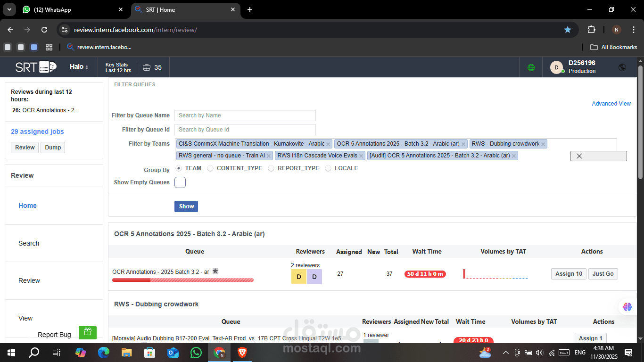Screen dimensions: 644x362
Task: Focus the Filter by Queue Id field
Action: click(x=245, y=130)
